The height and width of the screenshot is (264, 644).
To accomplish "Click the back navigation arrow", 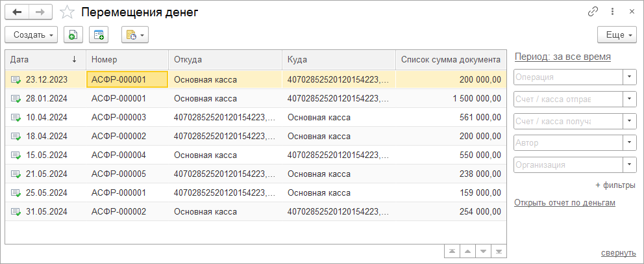I will coord(17,12).
